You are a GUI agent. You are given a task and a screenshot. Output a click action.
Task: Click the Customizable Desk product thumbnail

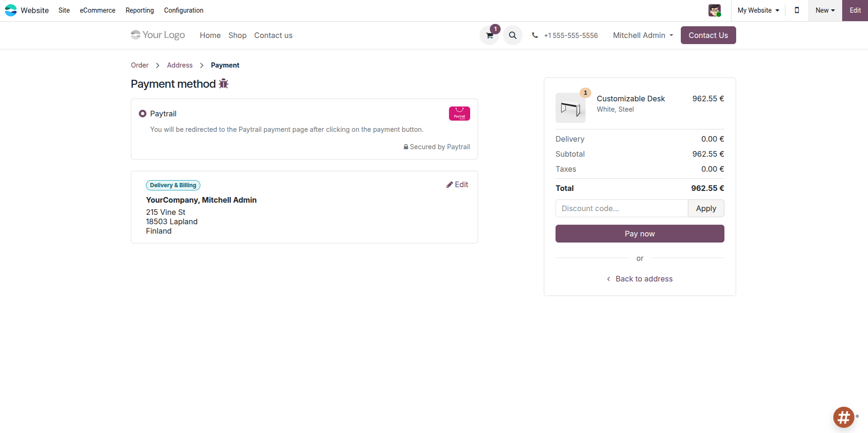click(x=570, y=108)
